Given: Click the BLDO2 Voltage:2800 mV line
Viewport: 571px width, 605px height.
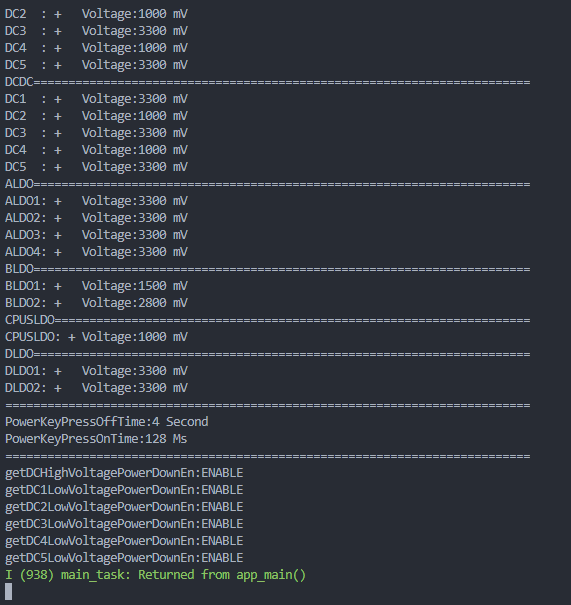Looking at the screenshot, I should pos(96,303).
